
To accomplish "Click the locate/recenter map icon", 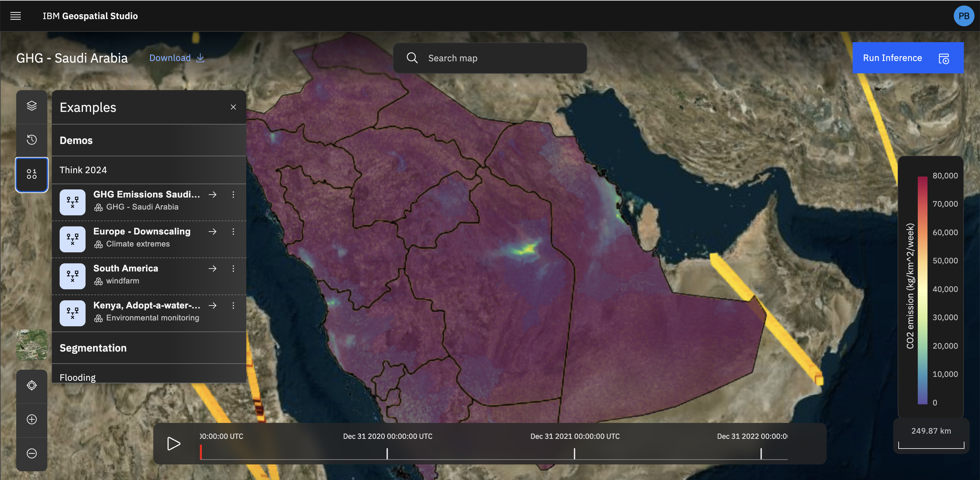I will pyautogui.click(x=31, y=385).
